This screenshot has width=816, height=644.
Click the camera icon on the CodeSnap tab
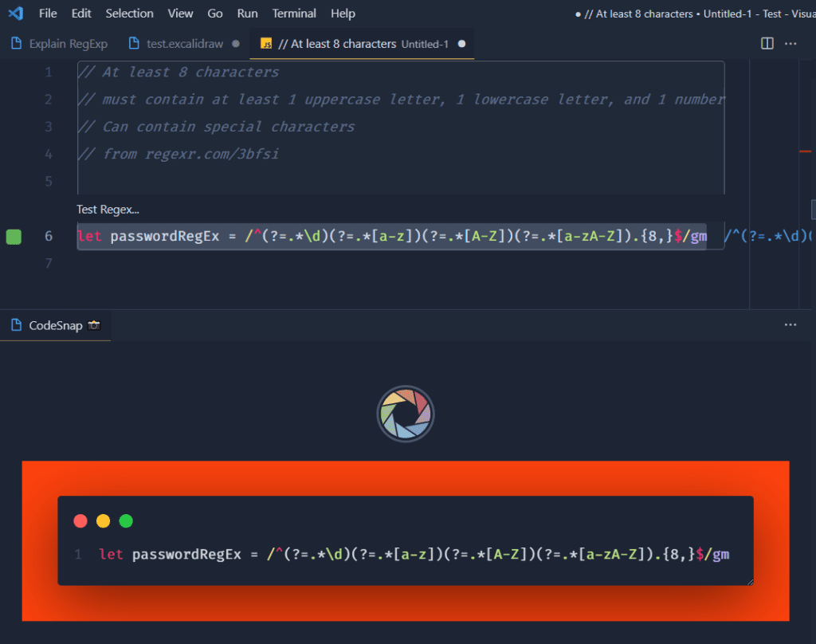click(x=93, y=324)
